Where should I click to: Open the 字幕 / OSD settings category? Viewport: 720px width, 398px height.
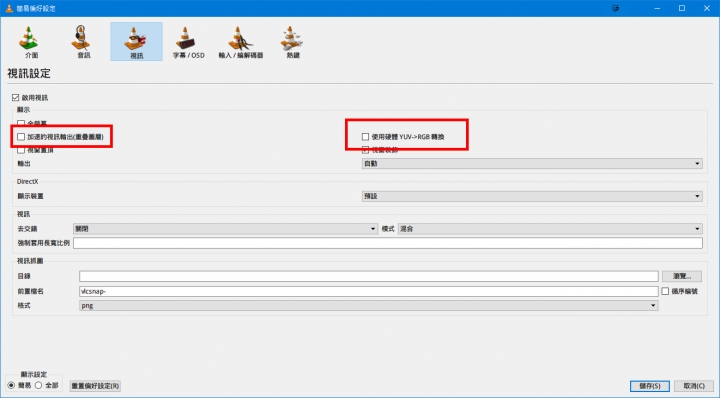188,42
